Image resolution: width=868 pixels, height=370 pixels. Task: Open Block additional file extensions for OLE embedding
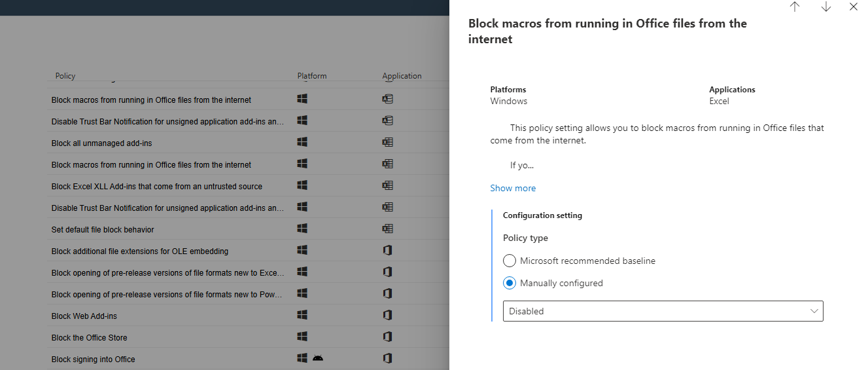(140, 251)
